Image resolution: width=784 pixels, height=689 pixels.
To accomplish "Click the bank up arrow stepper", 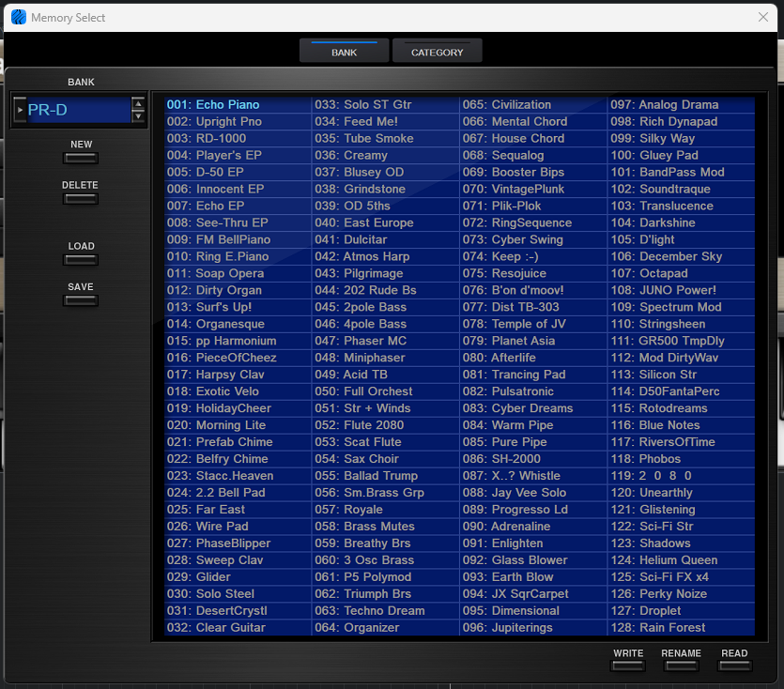I will (x=138, y=104).
